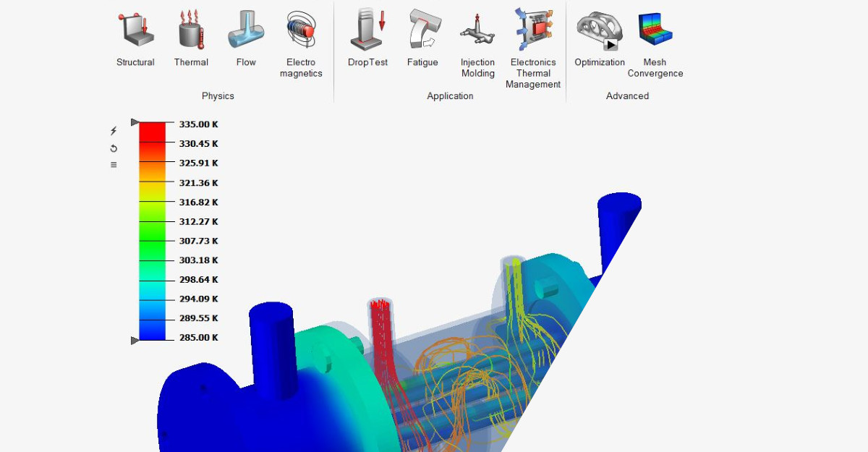Click the Application ribbon group label
This screenshot has width=868, height=452.
pos(450,95)
